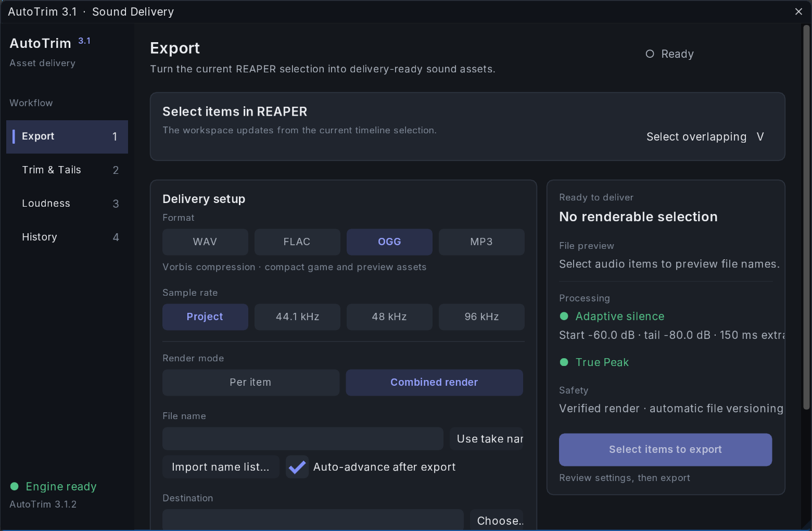Image resolution: width=812 pixels, height=531 pixels.
Task: Click the Destination path field
Action: point(313,520)
